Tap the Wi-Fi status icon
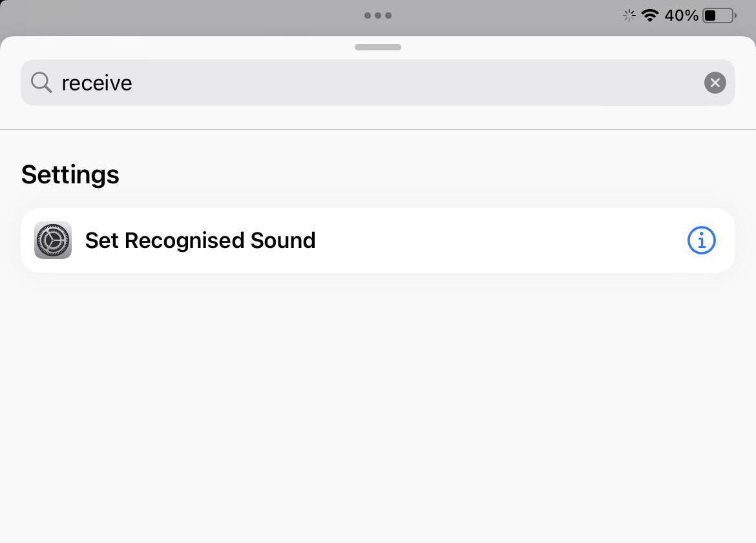The image size is (756, 543). coord(649,15)
